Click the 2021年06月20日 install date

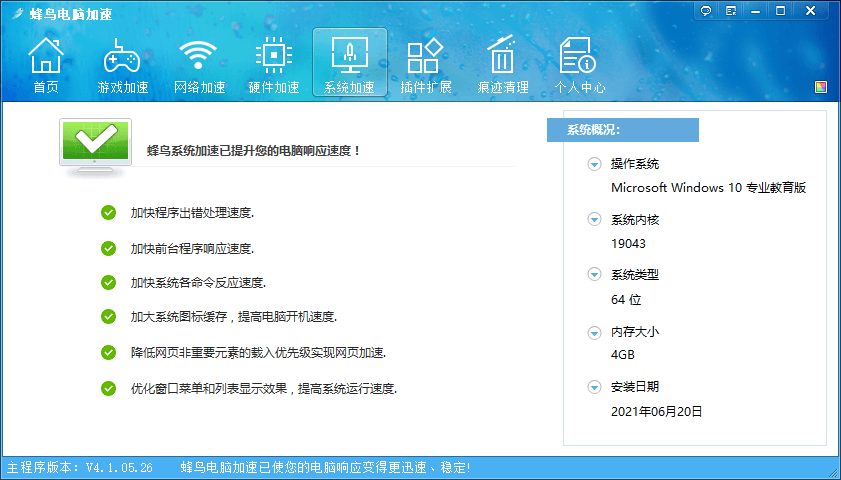point(656,411)
